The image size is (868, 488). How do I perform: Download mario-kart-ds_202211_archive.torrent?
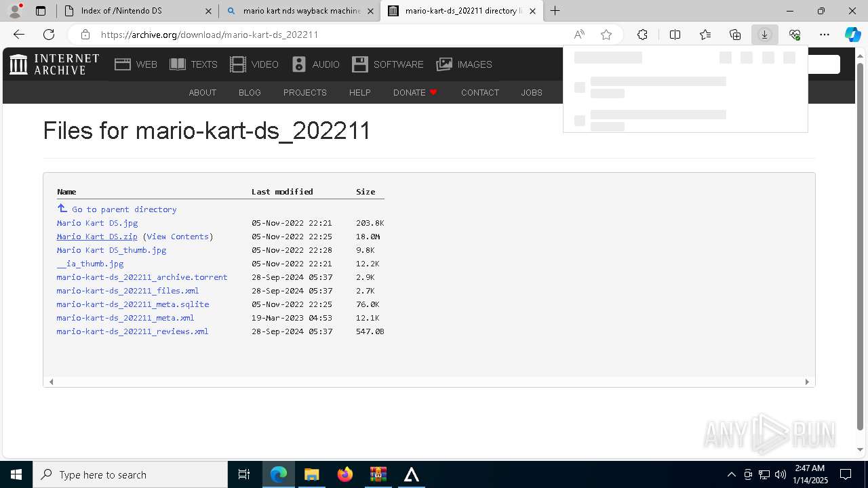142,277
